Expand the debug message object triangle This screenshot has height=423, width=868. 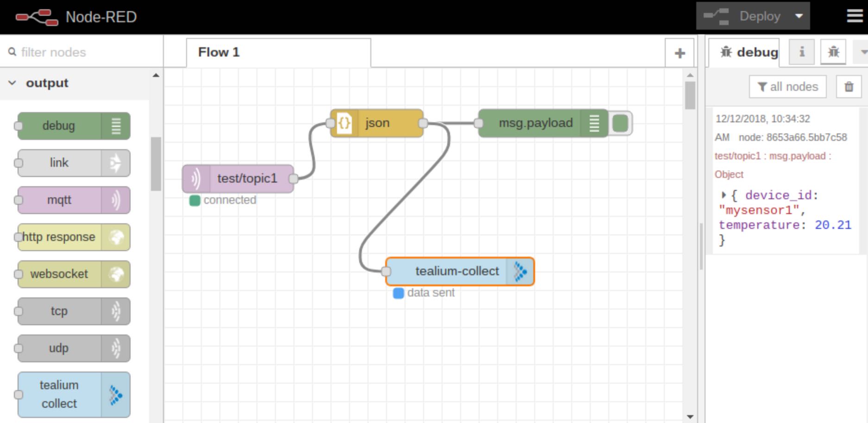[x=724, y=195]
